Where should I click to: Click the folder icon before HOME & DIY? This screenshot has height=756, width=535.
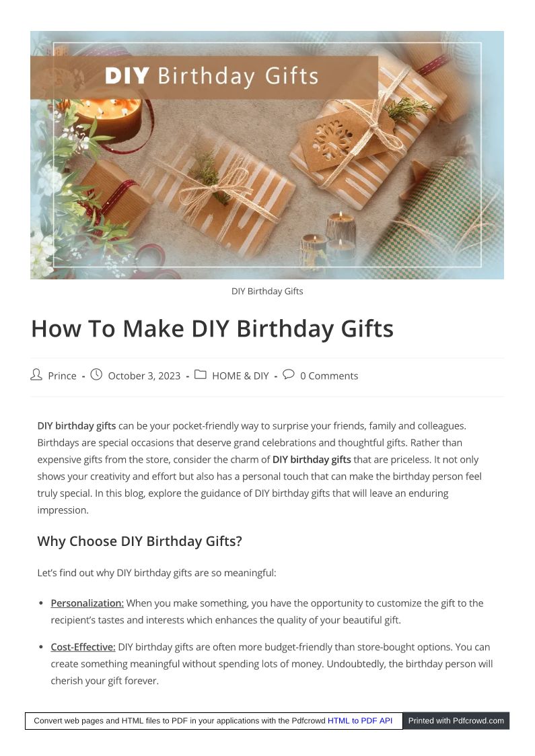(200, 375)
